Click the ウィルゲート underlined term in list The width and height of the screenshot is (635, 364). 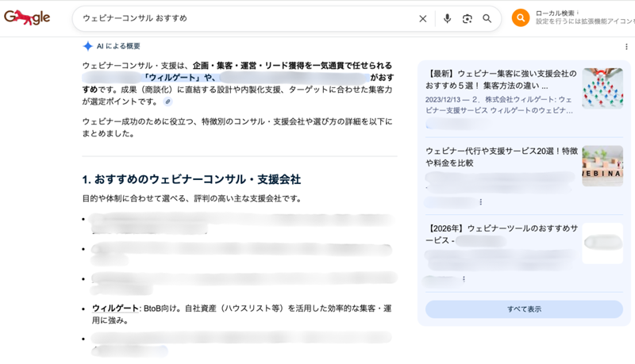click(x=115, y=308)
